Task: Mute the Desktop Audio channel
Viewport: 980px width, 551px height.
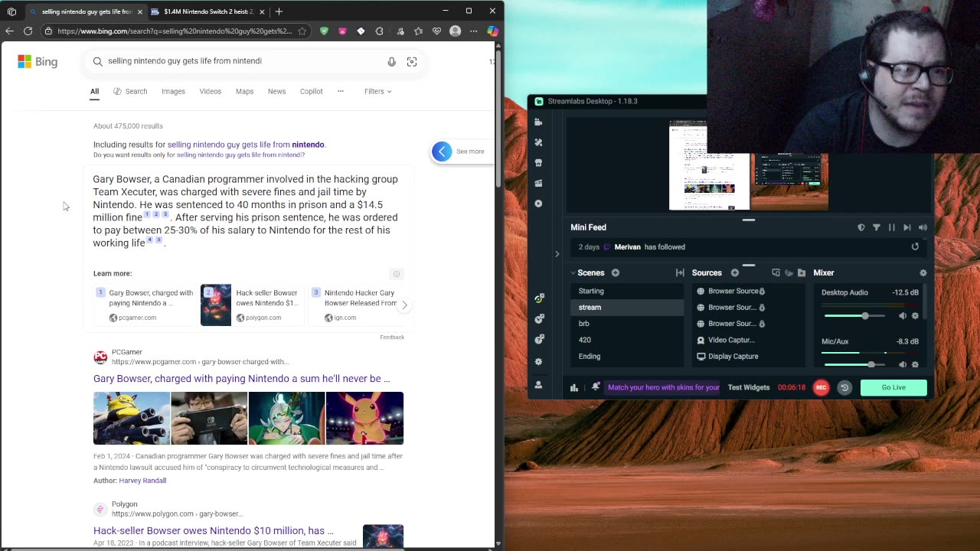Action: pos(903,316)
